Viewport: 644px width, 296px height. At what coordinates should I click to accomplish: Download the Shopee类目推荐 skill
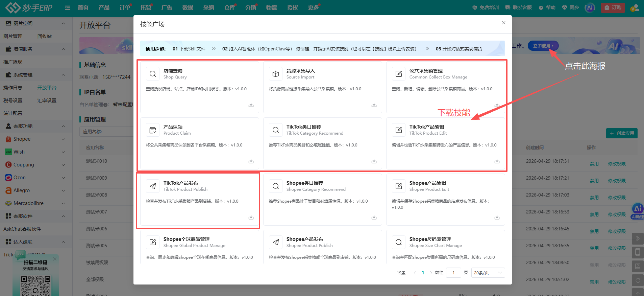pyautogui.click(x=374, y=218)
